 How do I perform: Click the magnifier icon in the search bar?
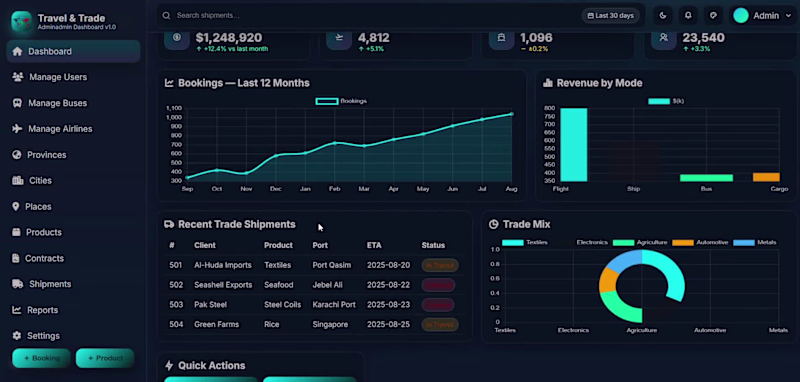[166, 15]
